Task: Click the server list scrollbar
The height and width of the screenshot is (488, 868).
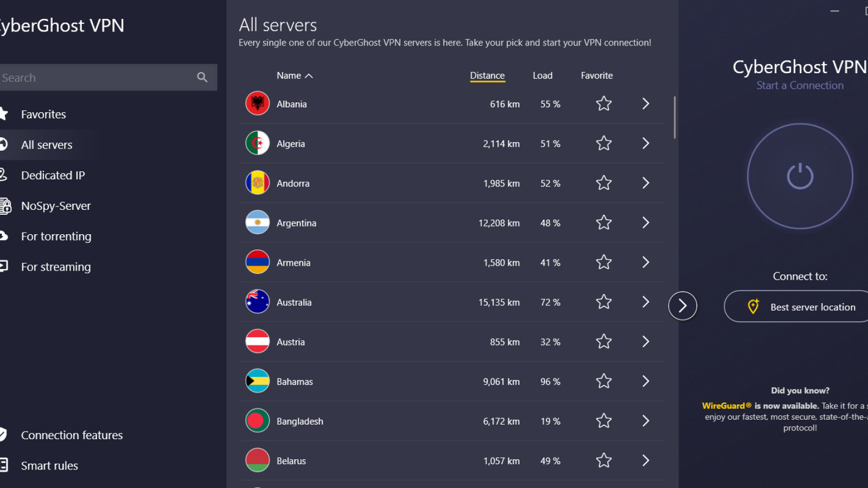Action: [674, 117]
